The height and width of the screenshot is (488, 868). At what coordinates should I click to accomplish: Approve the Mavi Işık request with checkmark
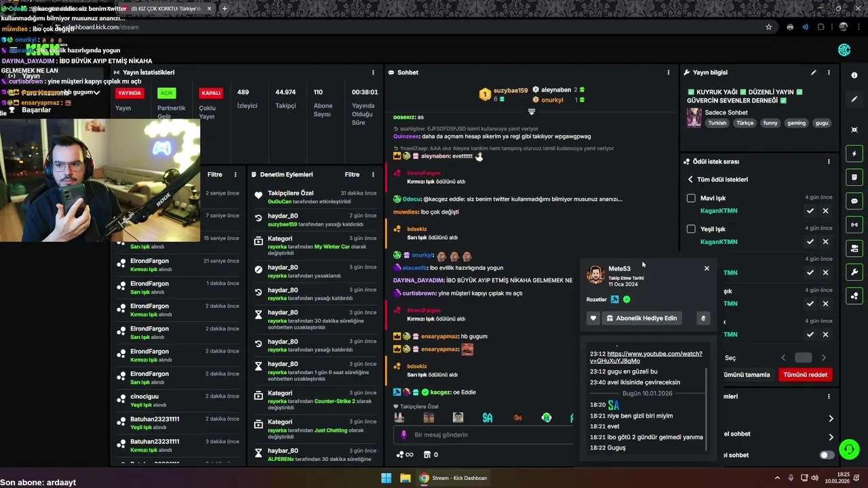[810, 211]
